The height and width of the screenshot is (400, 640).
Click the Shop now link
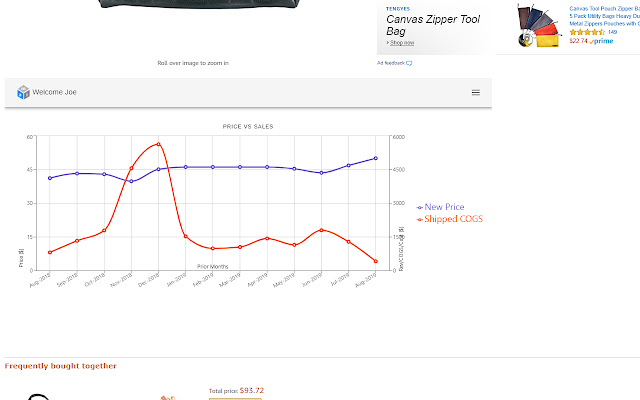[x=402, y=43]
